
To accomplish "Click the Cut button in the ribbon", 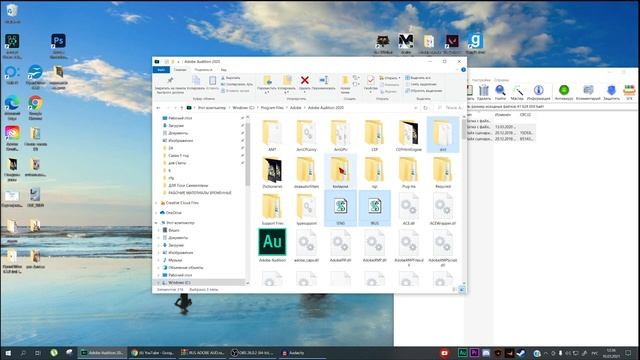I will (x=231, y=78).
